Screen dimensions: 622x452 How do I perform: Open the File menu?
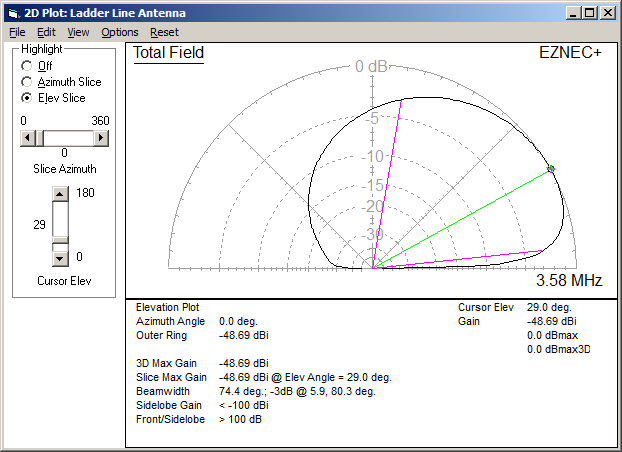[17, 32]
